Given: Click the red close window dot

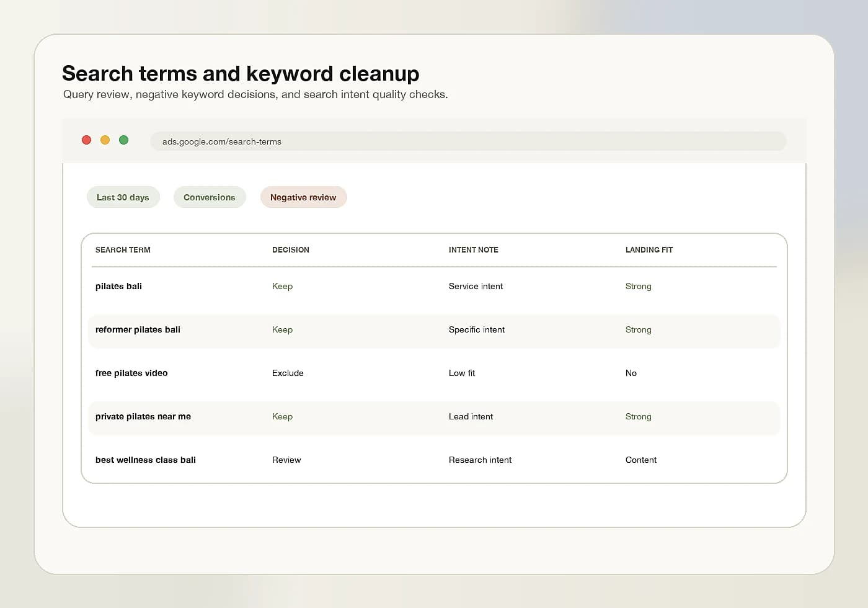Looking at the screenshot, I should click(87, 140).
